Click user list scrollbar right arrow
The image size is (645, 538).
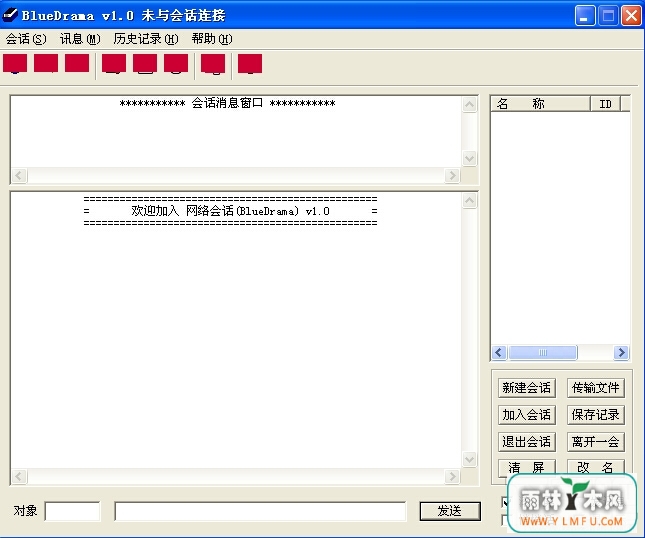(x=621, y=353)
